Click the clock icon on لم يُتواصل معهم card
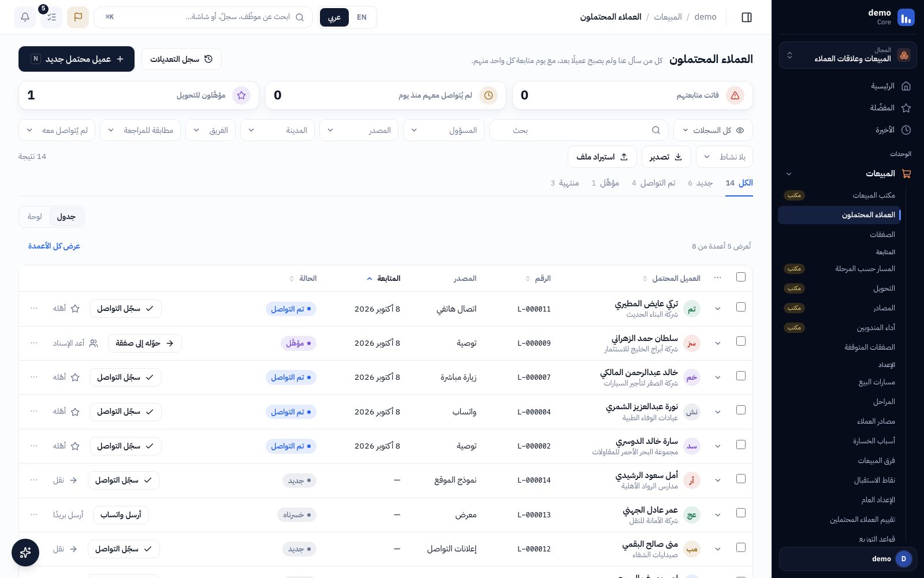The height and width of the screenshot is (578, 924). tap(489, 95)
